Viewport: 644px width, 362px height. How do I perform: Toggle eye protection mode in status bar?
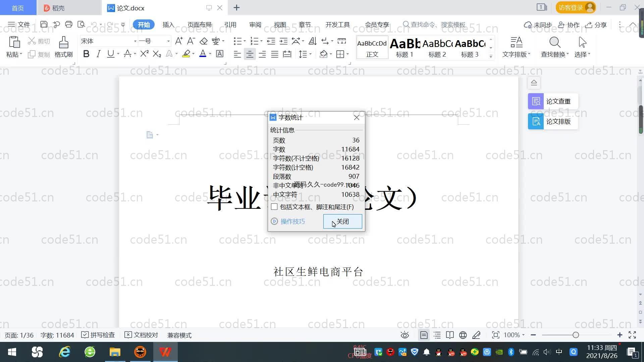pyautogui.click(x=405, y=335)
